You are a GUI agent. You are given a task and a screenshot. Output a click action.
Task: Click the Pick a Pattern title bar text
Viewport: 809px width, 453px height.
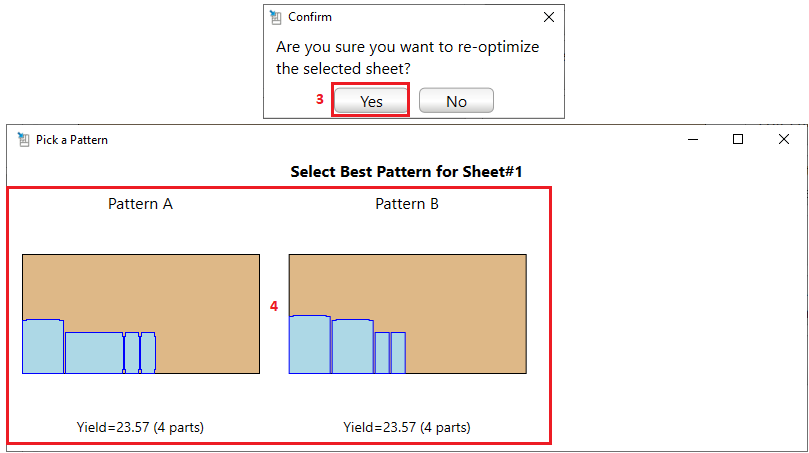[x=72, y=140]
